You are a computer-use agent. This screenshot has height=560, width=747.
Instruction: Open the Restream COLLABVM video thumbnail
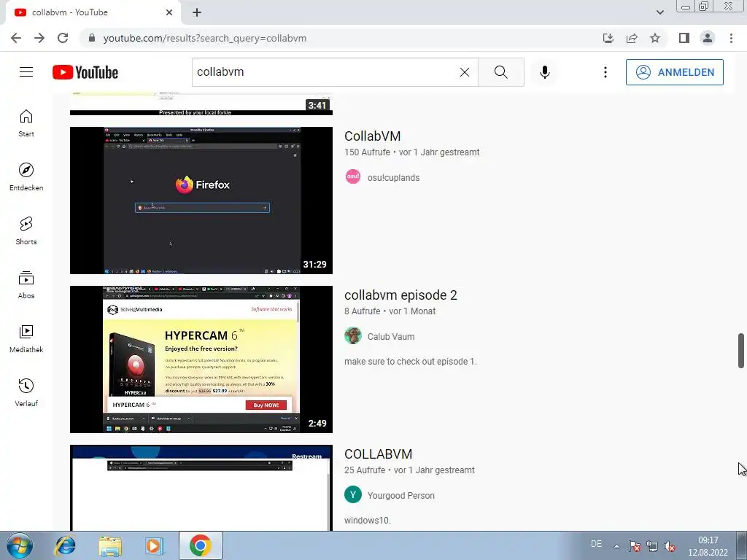click(x=201, y=488)
